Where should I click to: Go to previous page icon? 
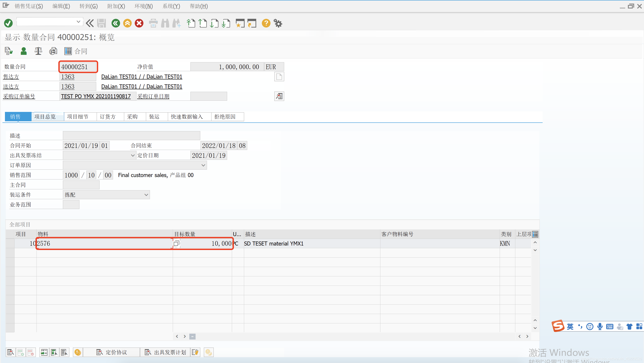(203, 23)
